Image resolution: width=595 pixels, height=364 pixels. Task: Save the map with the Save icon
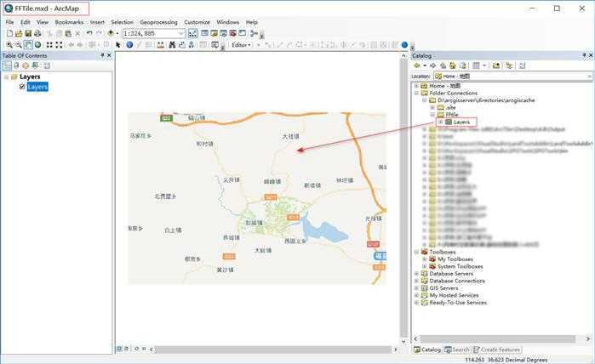28,34
